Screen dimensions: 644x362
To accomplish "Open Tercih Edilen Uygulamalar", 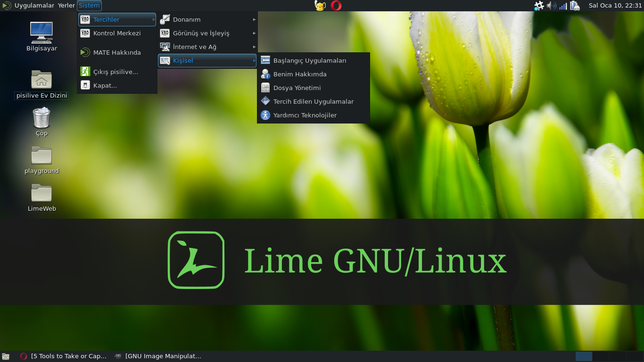I will (314, 101).
